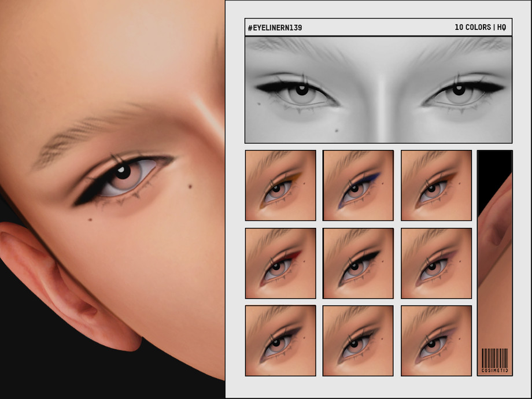
Task: Pick the orange-brown eyeliner swatch
Action: [x=436, y=186]
